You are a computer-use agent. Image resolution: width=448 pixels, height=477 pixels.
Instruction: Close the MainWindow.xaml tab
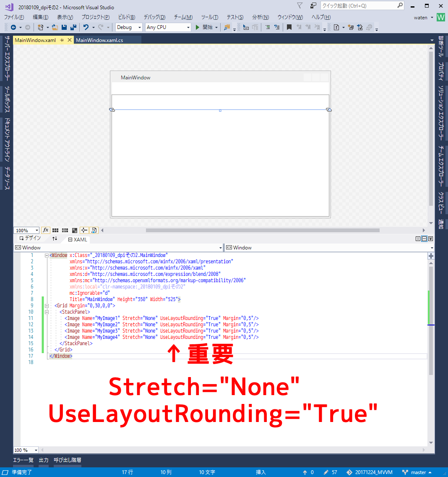point(70,40)
